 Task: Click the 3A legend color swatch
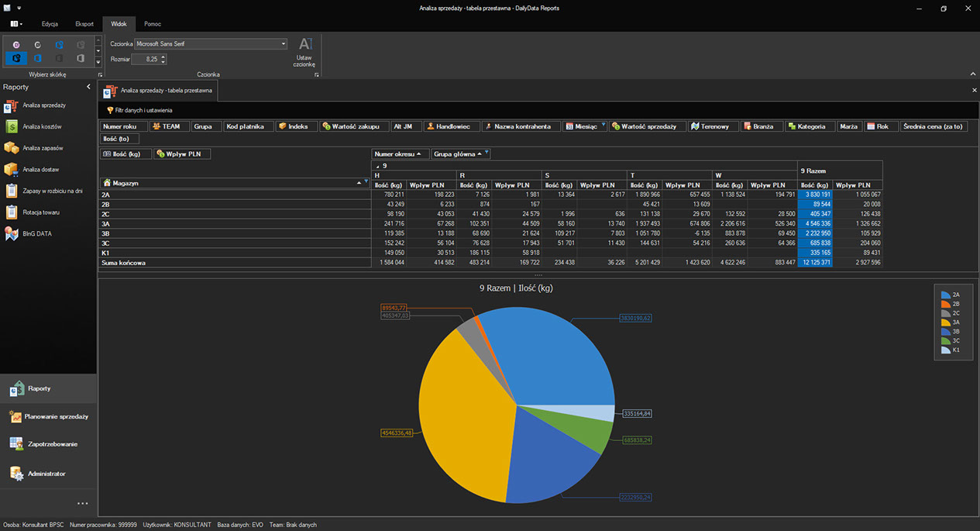coord(945,322)
